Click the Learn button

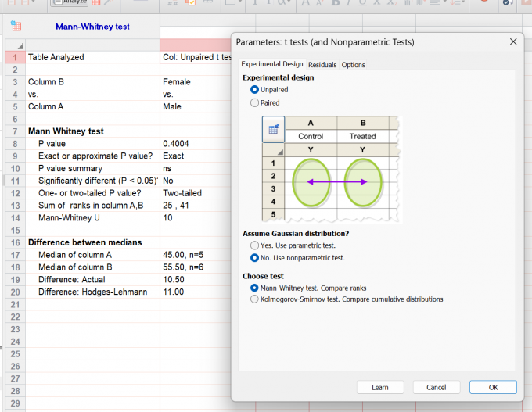coord(380,387)
